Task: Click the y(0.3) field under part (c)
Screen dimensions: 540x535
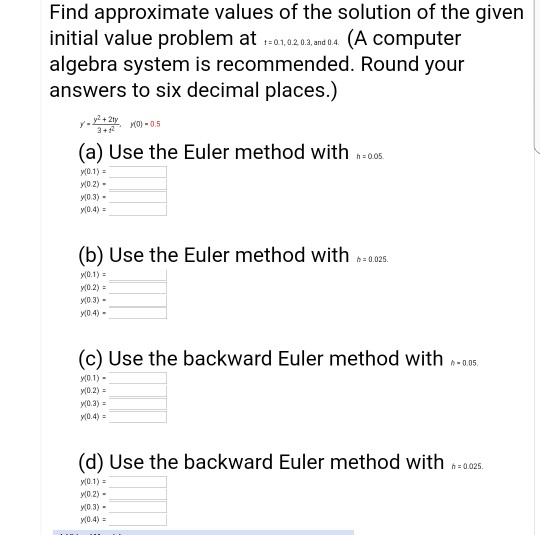Action: 138,404
